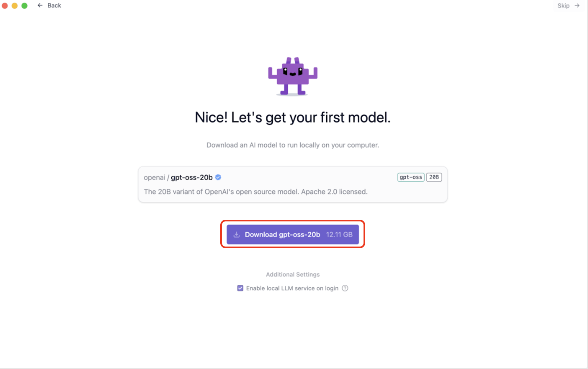
Task: Click the blue verified badge beside gpt-oss-20b
Action: click(218, 177)
